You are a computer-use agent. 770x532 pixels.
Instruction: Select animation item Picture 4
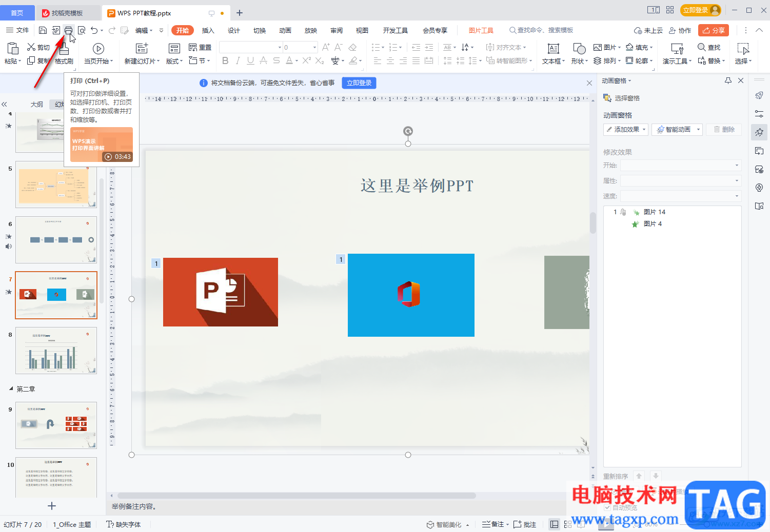click(x=672, y=223)
